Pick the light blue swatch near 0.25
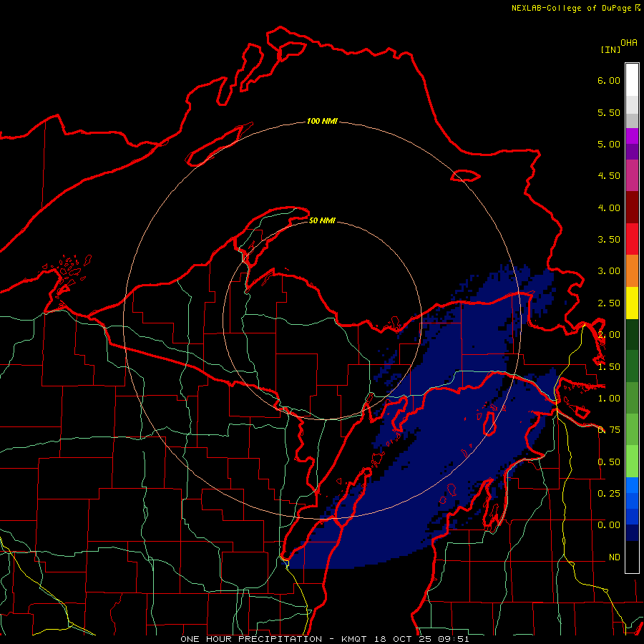 (632, 485)
